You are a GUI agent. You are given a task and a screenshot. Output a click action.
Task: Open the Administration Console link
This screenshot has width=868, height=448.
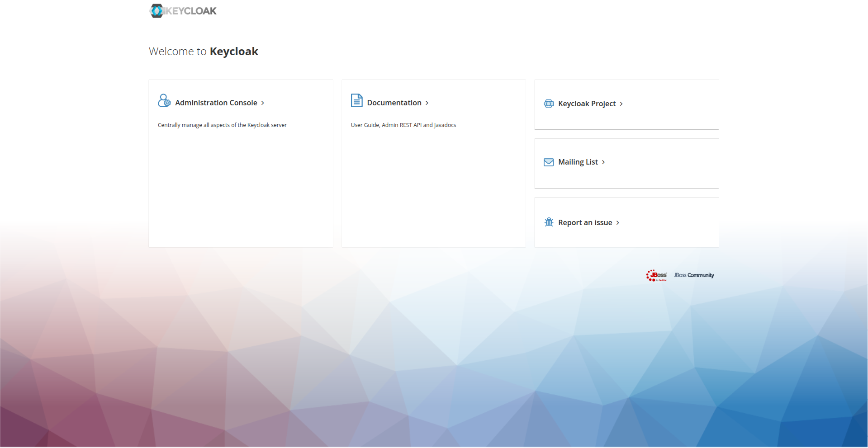[x=216, y=103]
